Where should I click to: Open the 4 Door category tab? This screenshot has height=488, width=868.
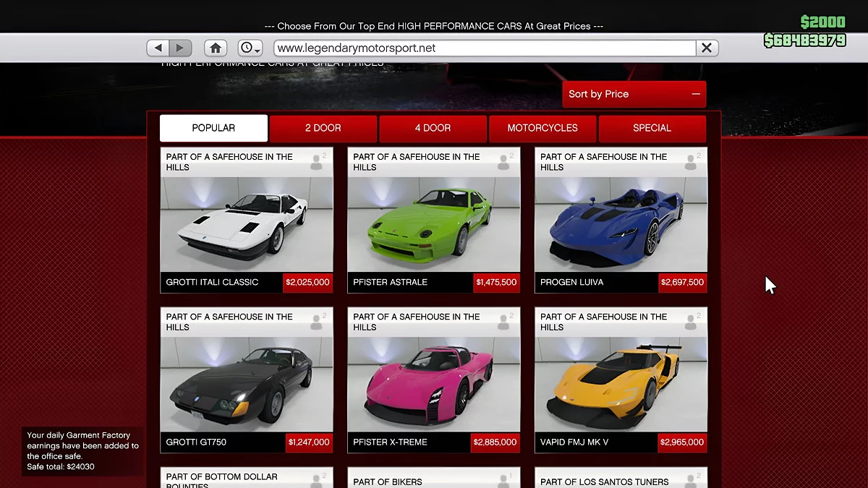(433, 128)
